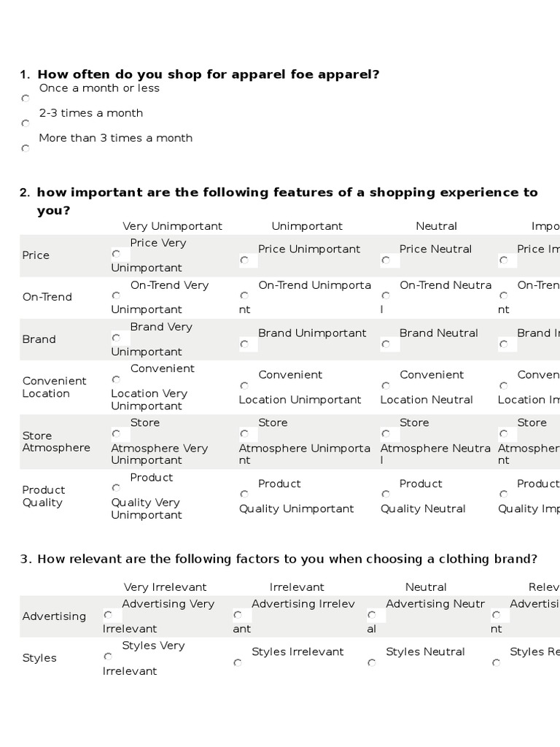Select 'Once a month or less' radio button

[26, 98]
